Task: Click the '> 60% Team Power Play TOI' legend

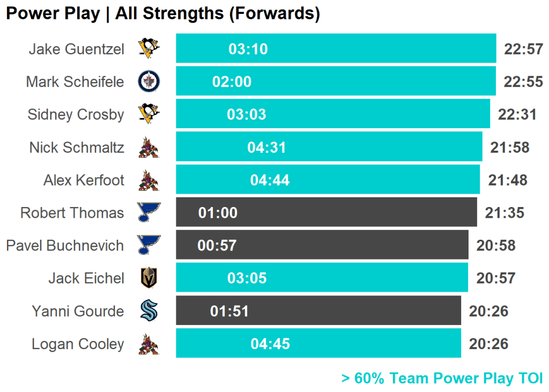Action: (442, 379)
